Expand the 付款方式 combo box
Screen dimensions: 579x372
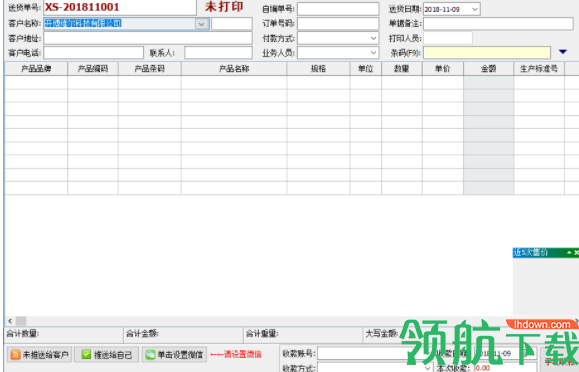pos(373,38)
